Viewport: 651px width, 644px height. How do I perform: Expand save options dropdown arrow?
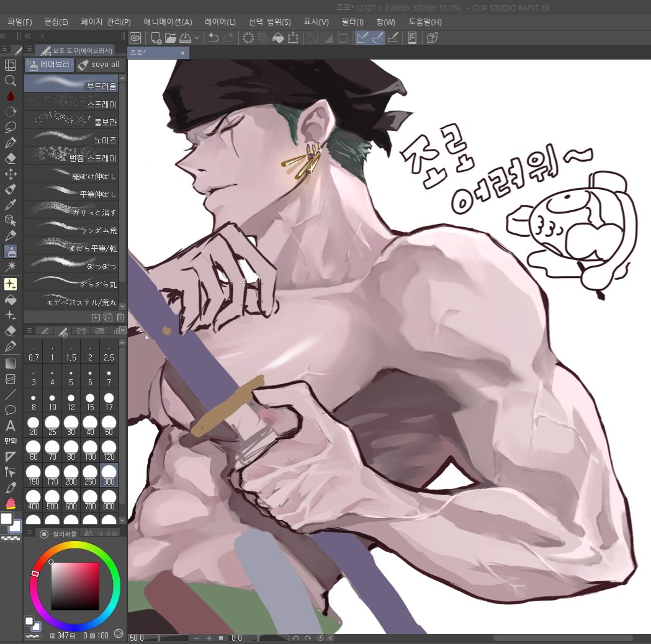197,38
